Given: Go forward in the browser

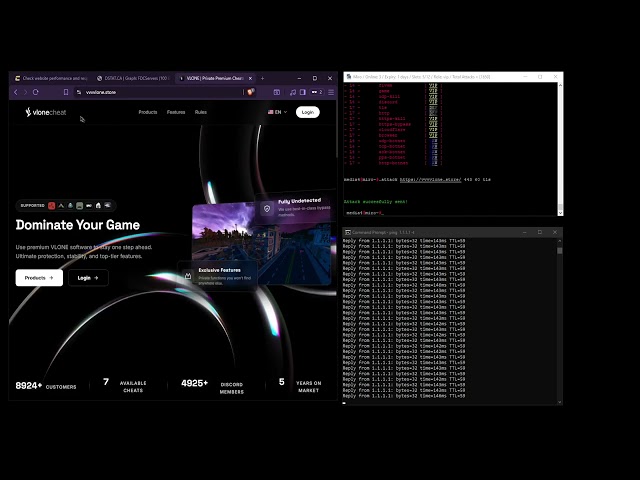Looking at the screenshot, I should click(x=25, y=92).
